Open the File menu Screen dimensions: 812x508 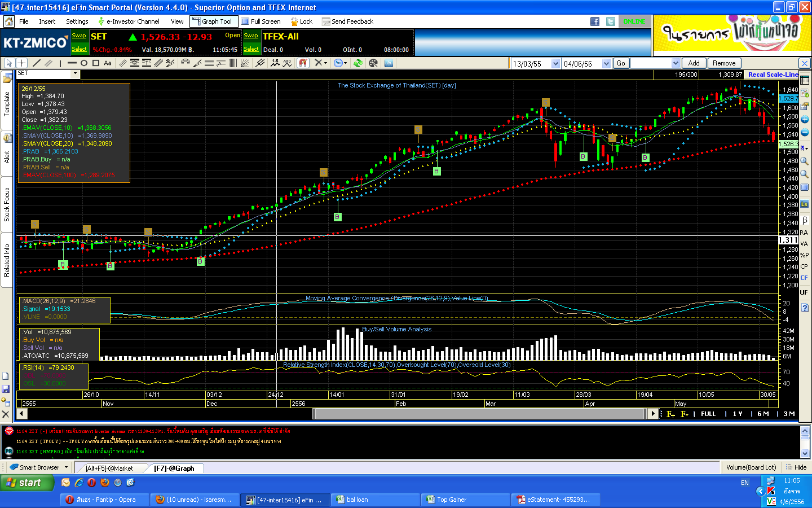coord(24,21)
